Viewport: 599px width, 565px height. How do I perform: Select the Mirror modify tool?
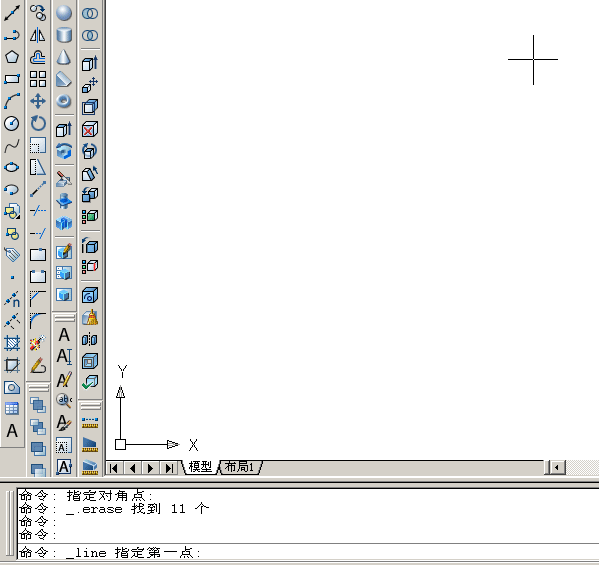[x=38, y=35]
